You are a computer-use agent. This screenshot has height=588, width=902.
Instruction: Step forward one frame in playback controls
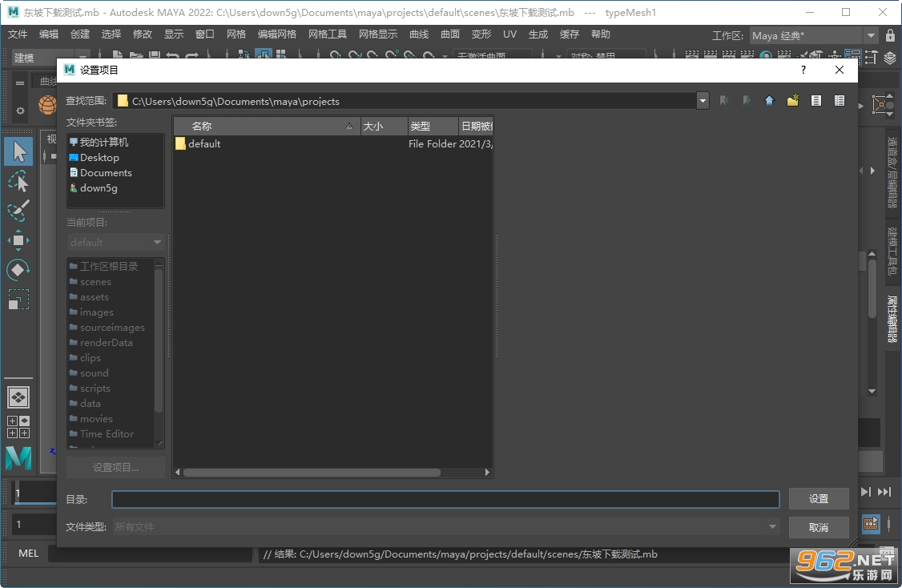pyautogui.click(x=866, y=491)
